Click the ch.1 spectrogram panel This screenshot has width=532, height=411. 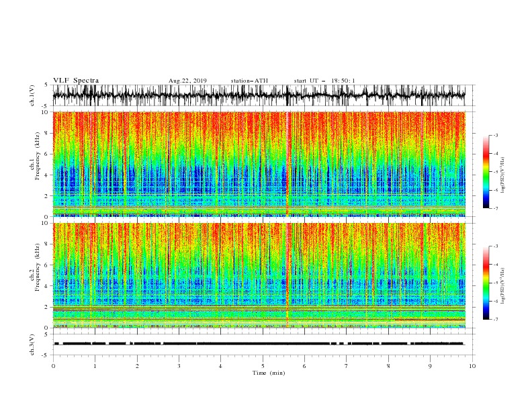tap(259, 164)
